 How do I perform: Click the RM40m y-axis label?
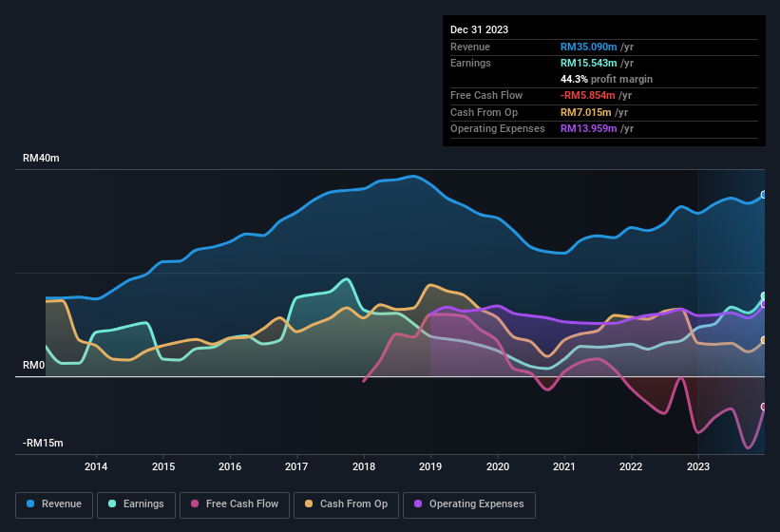tap(41, 159)
